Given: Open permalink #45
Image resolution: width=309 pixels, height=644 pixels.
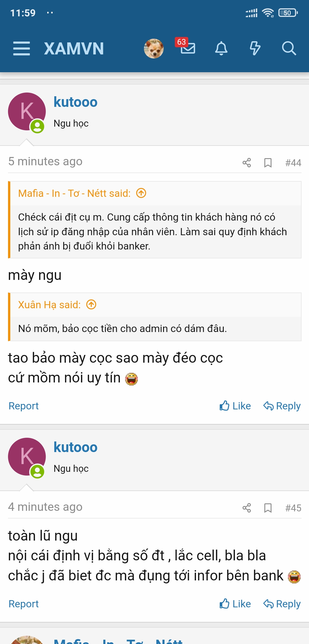Looking at the screenshot, I should click(293, 508).
